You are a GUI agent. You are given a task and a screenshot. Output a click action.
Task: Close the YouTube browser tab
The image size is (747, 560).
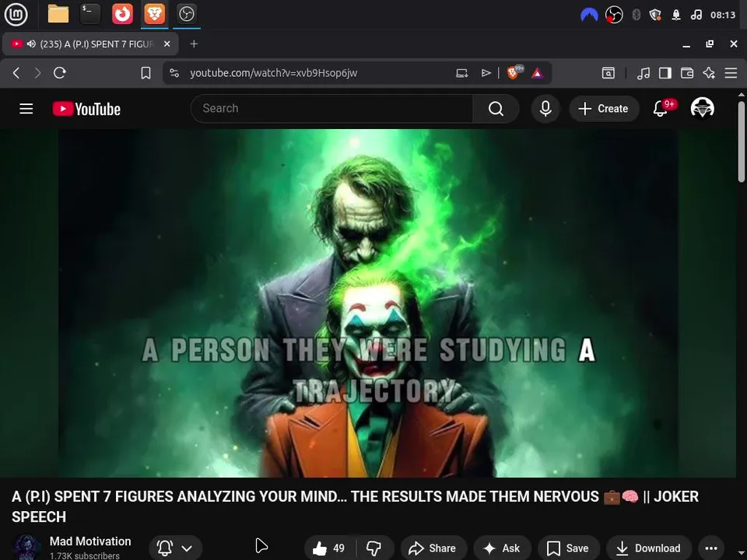[167, 44]
